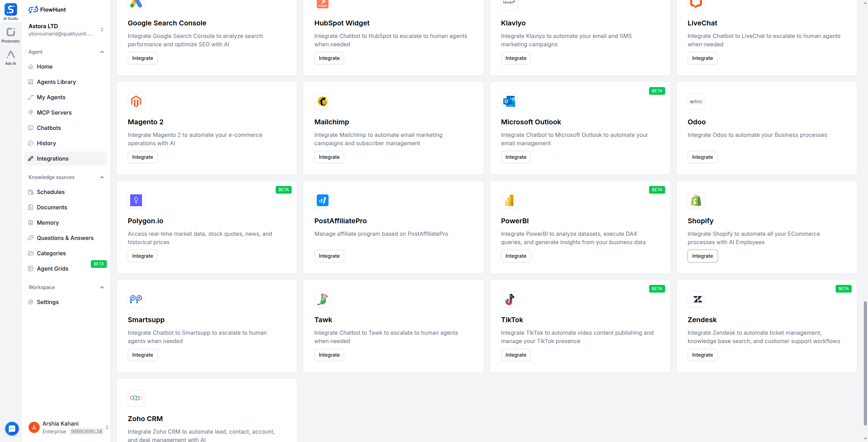Click the Shopify integration icon
The image size is (868, 442).
point(696,200)
